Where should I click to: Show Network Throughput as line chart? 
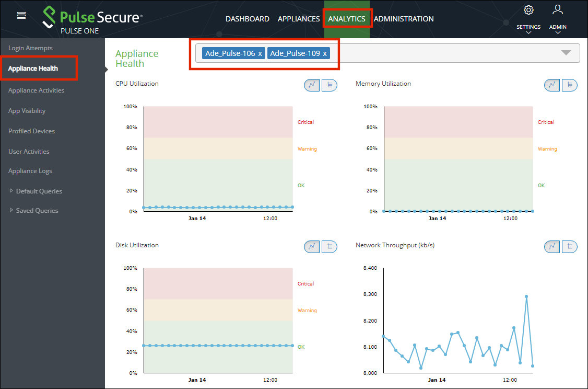(552, 246)
